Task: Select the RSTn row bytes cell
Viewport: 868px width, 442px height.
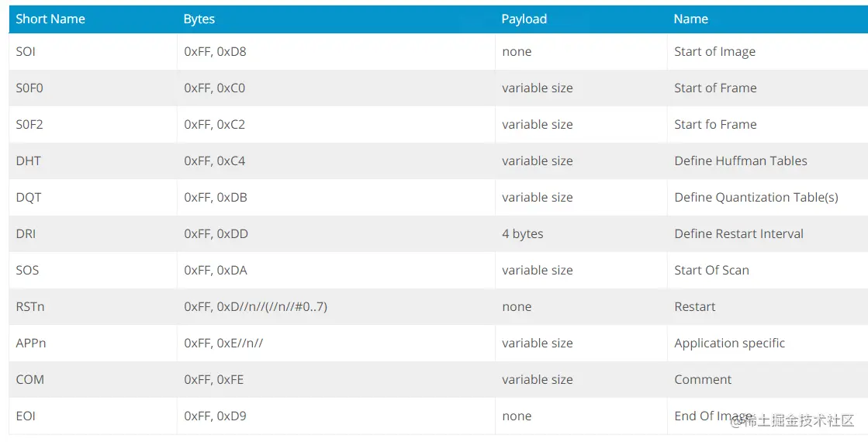Action: coord(336,307)
